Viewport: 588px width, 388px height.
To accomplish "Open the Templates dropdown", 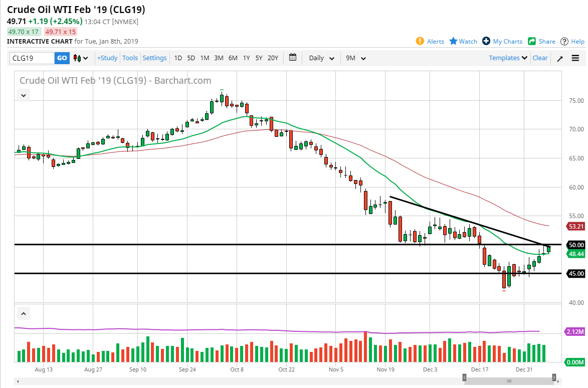I will (507, 58).
